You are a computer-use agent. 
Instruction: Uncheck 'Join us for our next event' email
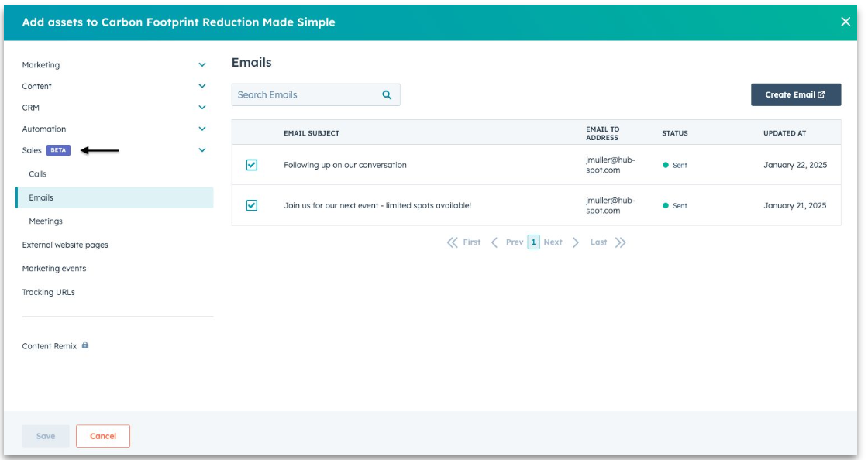[x=252, y=205]
